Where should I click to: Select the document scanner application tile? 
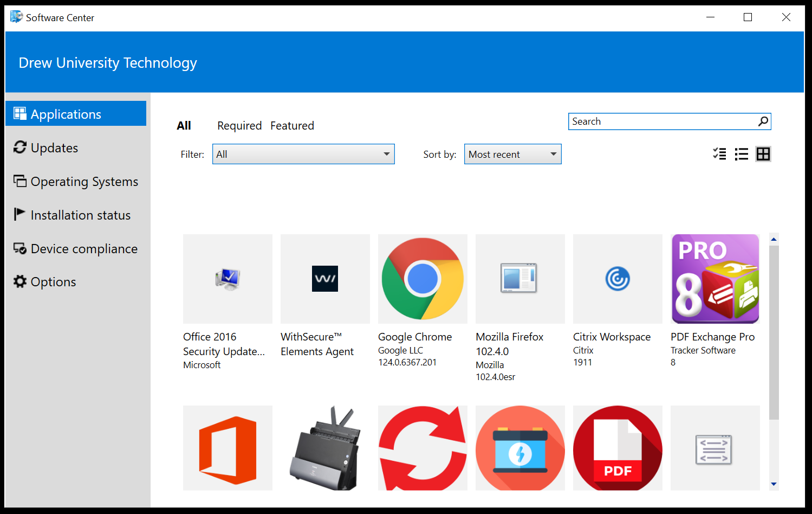click(x=325, y=448)
